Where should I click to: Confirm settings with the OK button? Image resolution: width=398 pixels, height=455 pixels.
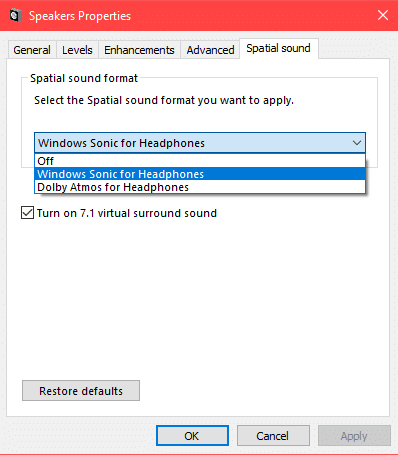click(192, 436)
